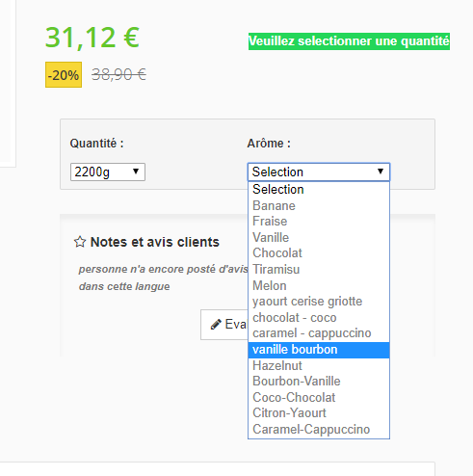Select Bourbon-Vanille option
This screenshot has height=476, width=473.
pyautogui.click(x=319, y=382)
